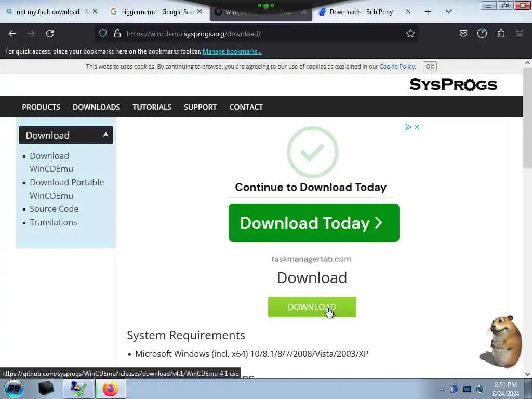Open the taskbar clock showing 8:51 PM

[x=506, y=389]
